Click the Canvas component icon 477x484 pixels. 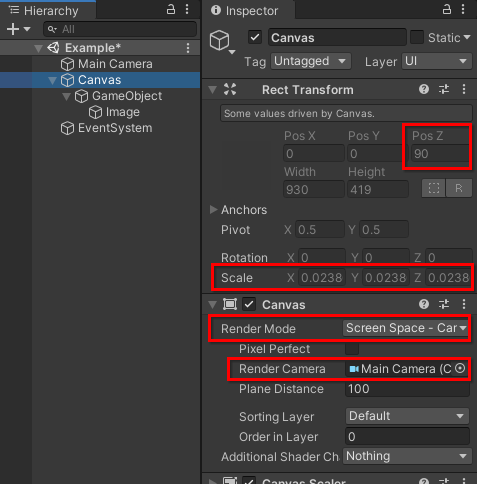[x=230, y=304]
